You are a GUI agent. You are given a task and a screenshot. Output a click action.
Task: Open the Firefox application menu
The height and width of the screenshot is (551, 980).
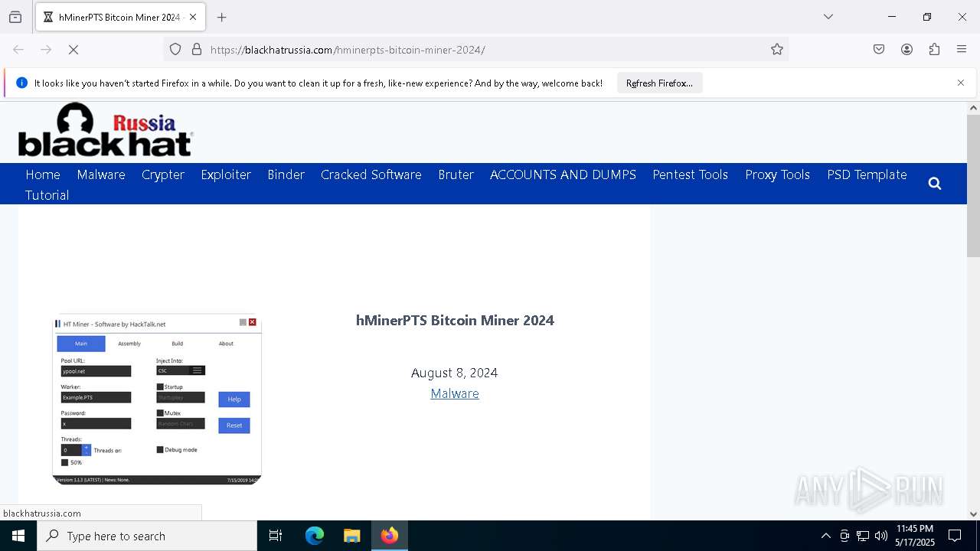pyautogui.click(x=962, y=50)
